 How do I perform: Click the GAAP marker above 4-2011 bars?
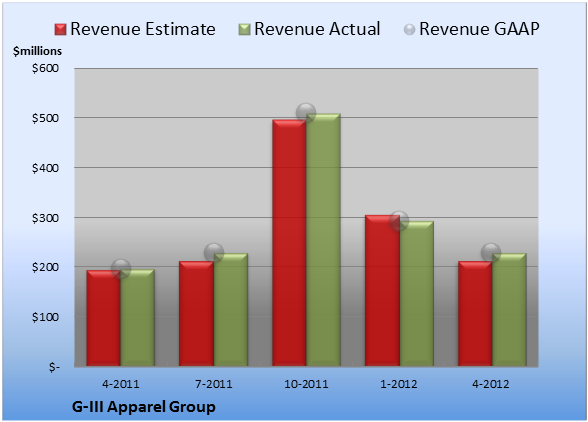pyautogui.click(x=121, y=269)
